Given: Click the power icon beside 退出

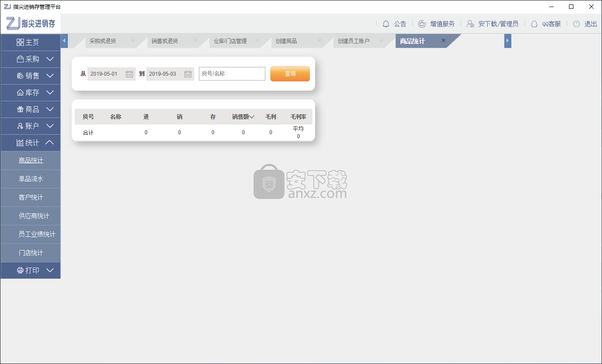Looking at the screenshot, I should coord(576,24).
